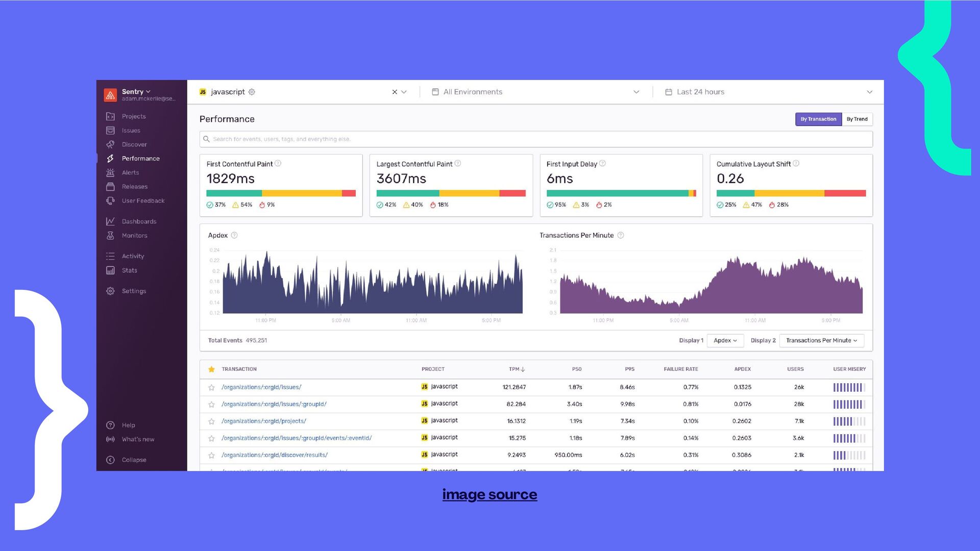Click the Apdex area chart
This screenshot has width=980, height=551.
pos(373,283)
